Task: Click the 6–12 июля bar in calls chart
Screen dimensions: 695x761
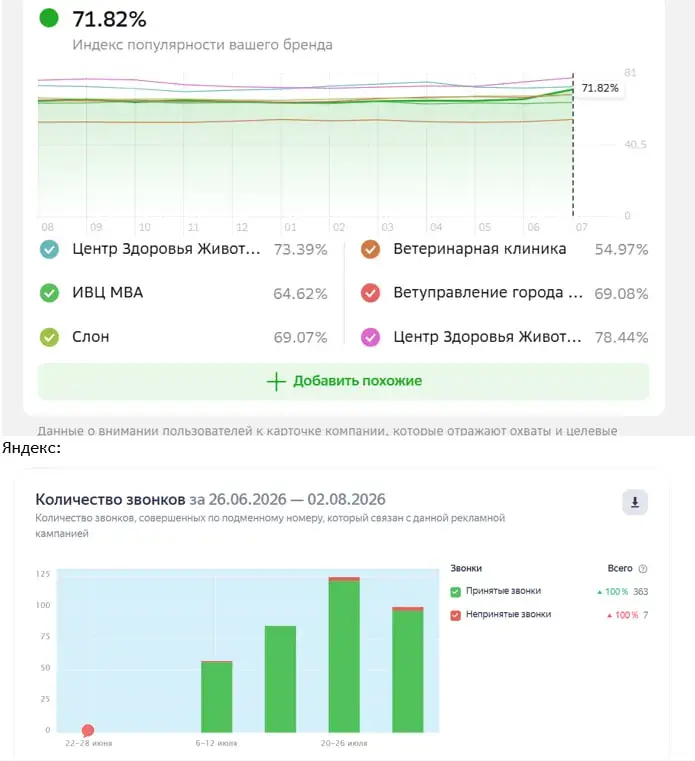Action: (216, 696)
